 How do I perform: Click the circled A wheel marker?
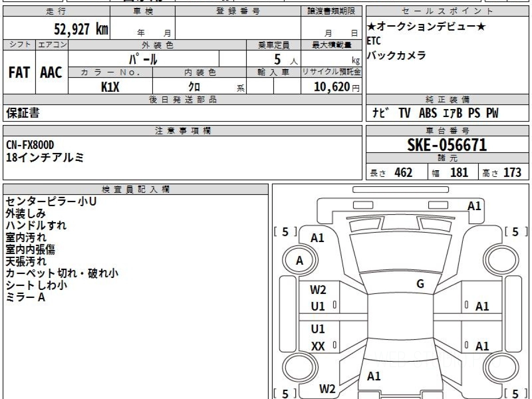(x=299, y=261)
